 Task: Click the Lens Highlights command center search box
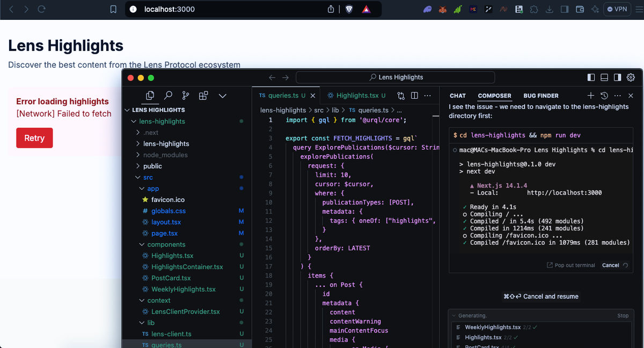pos(396,77)
